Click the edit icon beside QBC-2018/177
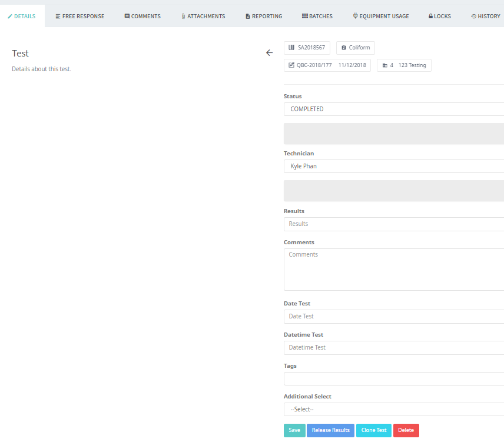The width and height of the screenshot is (504, 442). pyautogui.click(x=291, y=65)
